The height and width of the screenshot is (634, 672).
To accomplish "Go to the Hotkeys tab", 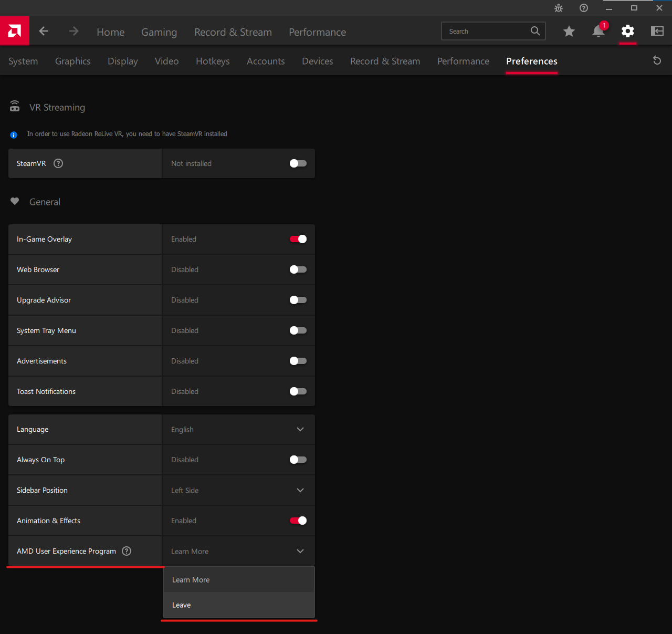I will tap(213, 61).
